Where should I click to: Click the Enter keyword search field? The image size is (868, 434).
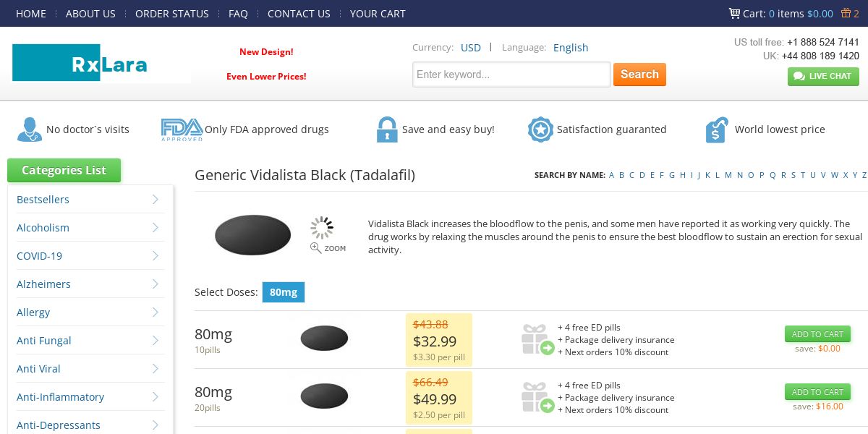pyautogui.click(x=511, y=75)
